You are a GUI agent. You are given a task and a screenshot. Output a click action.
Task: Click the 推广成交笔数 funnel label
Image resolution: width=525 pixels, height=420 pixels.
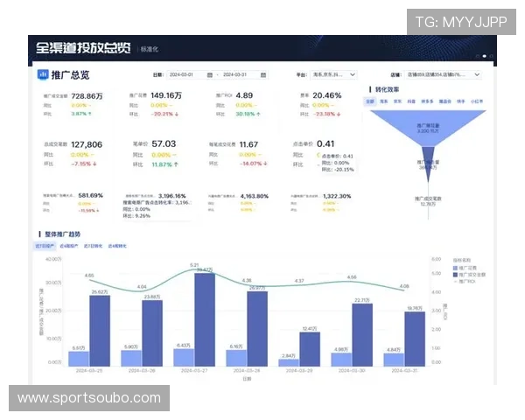pyautogui.click(x=428, y=199)
